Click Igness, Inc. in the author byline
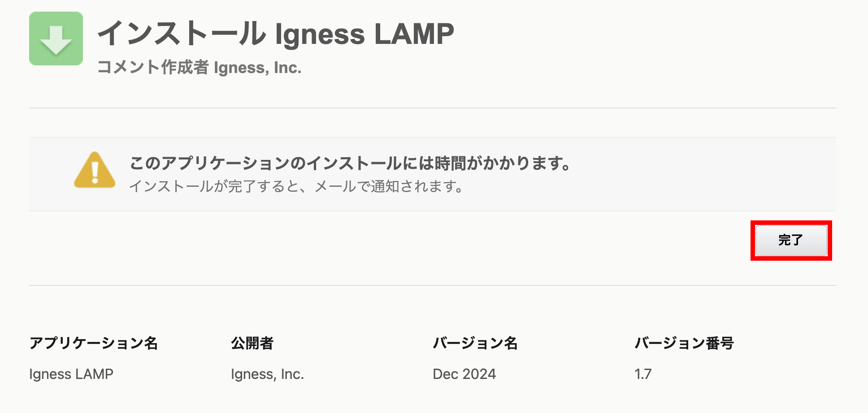The height and width of the screenshot is (413, 868). pos(257,68)
